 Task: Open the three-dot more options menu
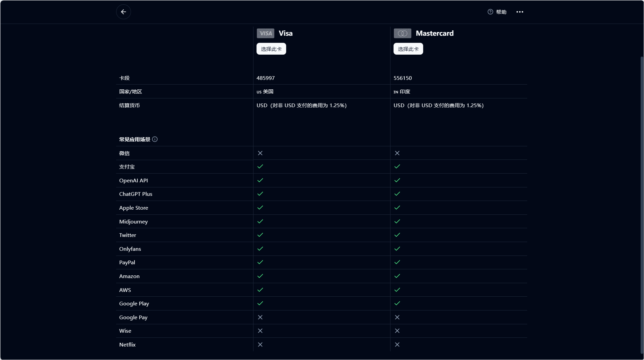(520, 12)
